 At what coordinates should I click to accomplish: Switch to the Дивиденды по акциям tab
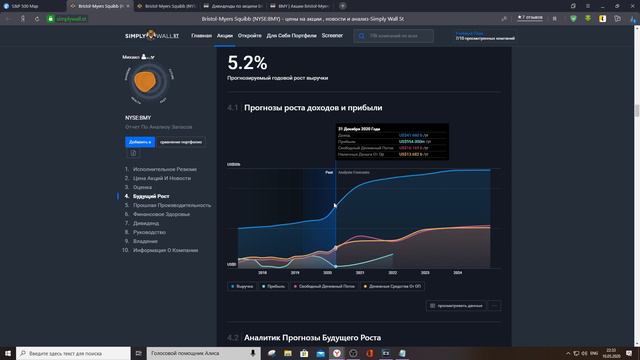pyautogui.click(x=233, y=6)
